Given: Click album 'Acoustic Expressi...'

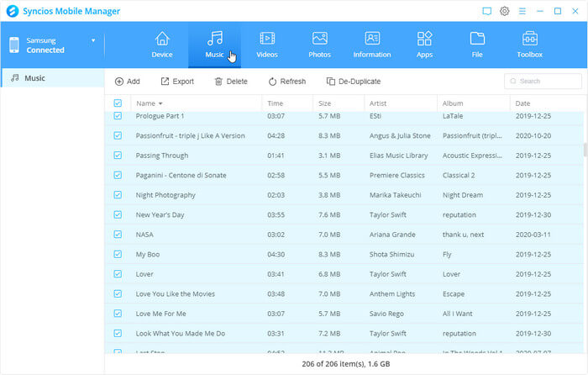Looking at the screenshot, I should point(472,156).
